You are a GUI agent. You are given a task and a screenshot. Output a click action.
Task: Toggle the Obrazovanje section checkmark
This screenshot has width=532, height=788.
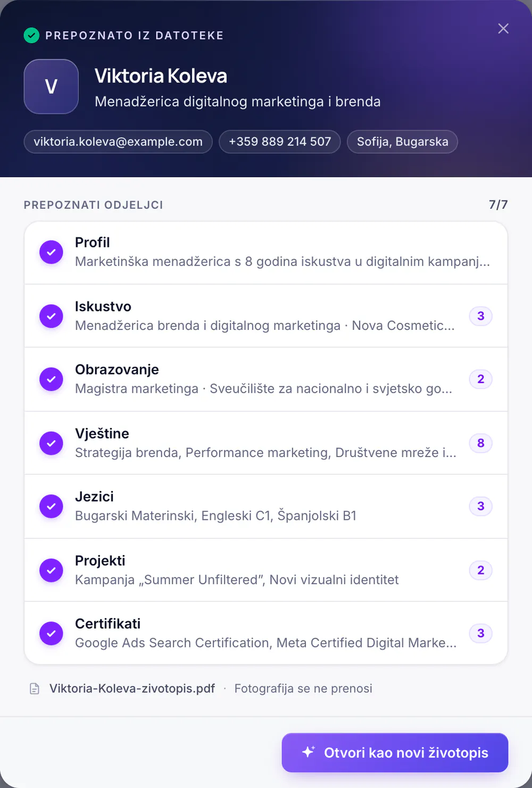tap(51, 379)
